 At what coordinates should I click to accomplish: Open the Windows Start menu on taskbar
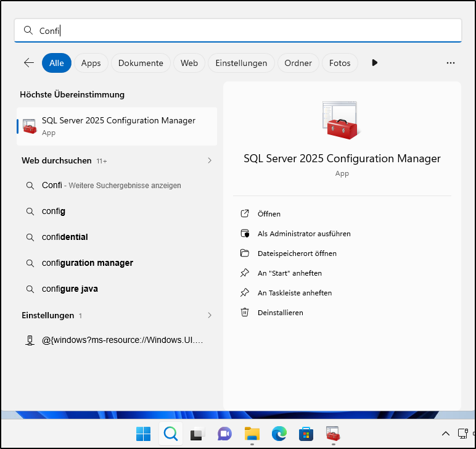[143, 434]
